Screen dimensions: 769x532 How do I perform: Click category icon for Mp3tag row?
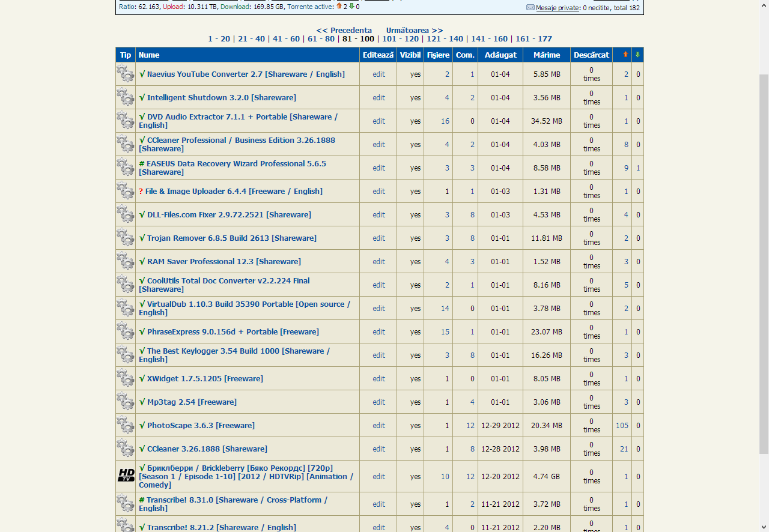pos(126,402)
